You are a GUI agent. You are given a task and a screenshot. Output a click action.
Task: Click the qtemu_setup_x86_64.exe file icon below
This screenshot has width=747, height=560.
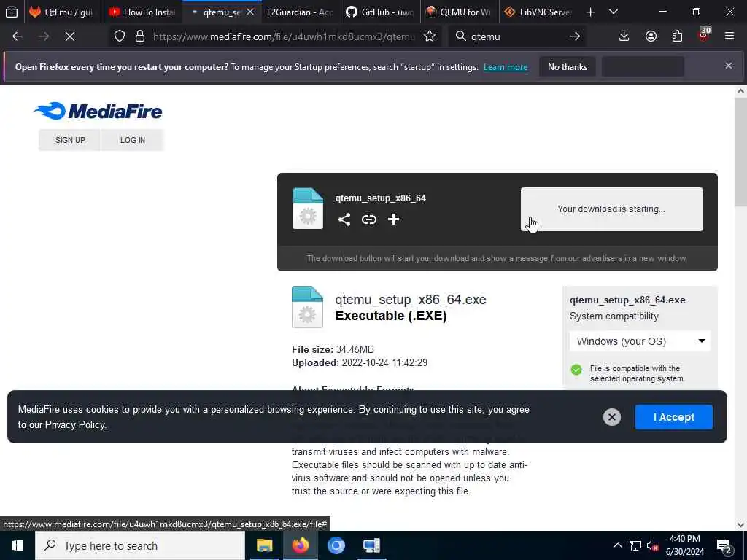[x=307, y=307]
